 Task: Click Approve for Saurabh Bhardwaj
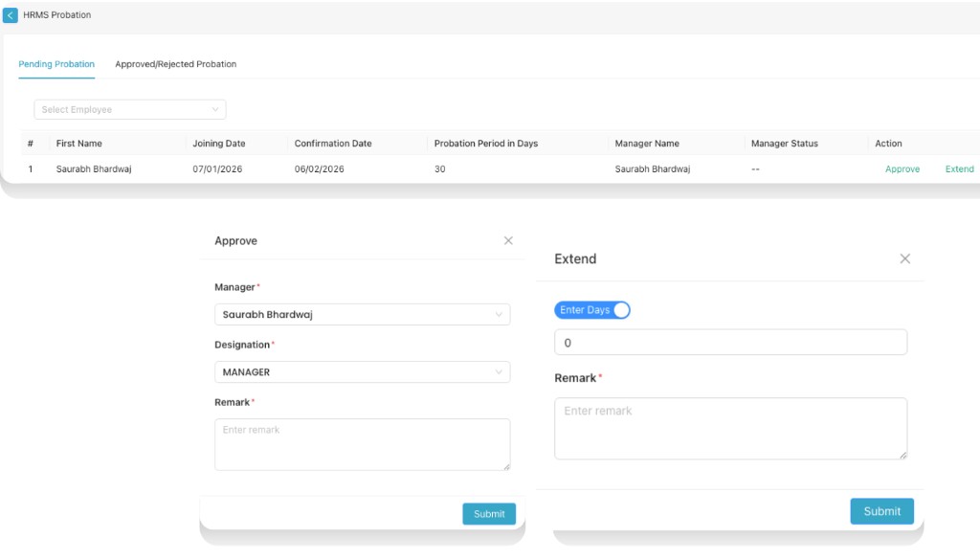tap(902, 168)
